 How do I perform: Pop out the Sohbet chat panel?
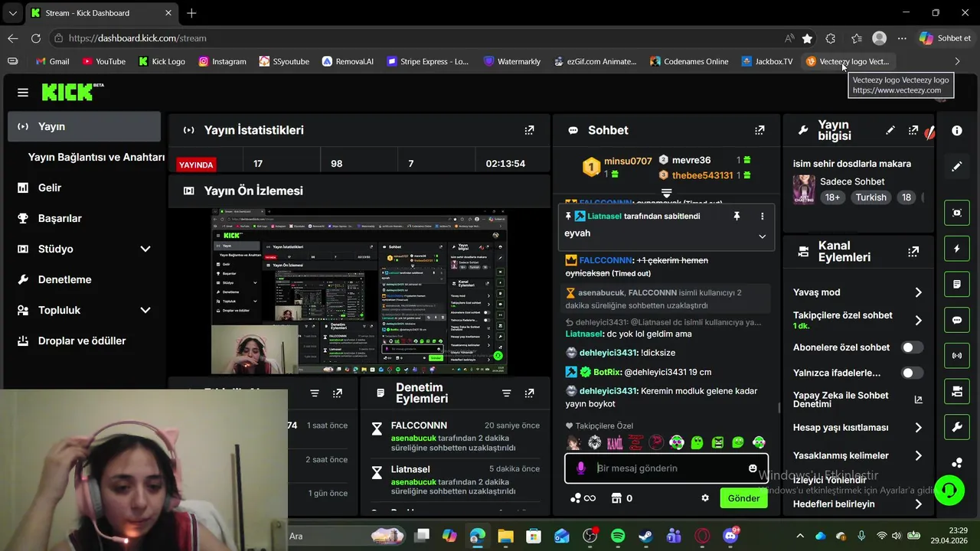point(759,130)
